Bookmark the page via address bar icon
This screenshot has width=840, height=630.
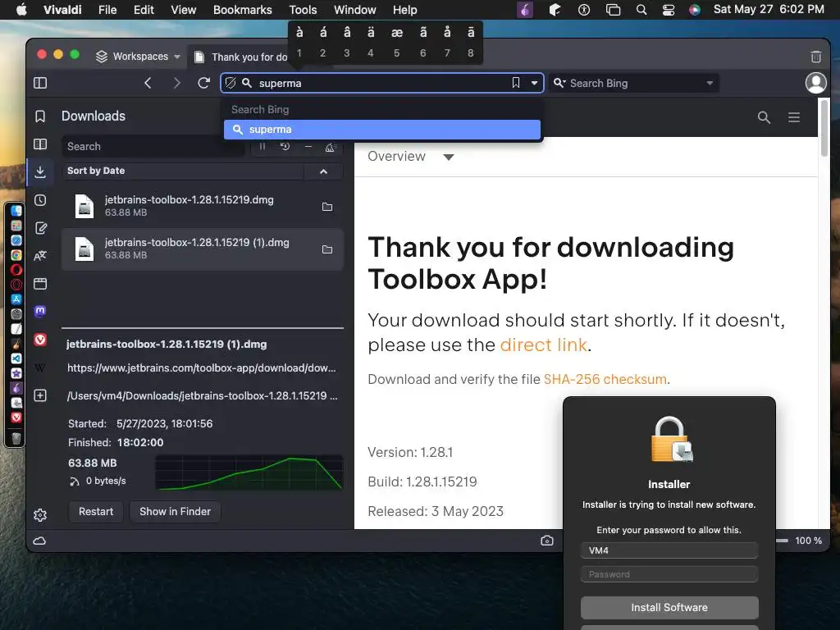pos(516,83)
